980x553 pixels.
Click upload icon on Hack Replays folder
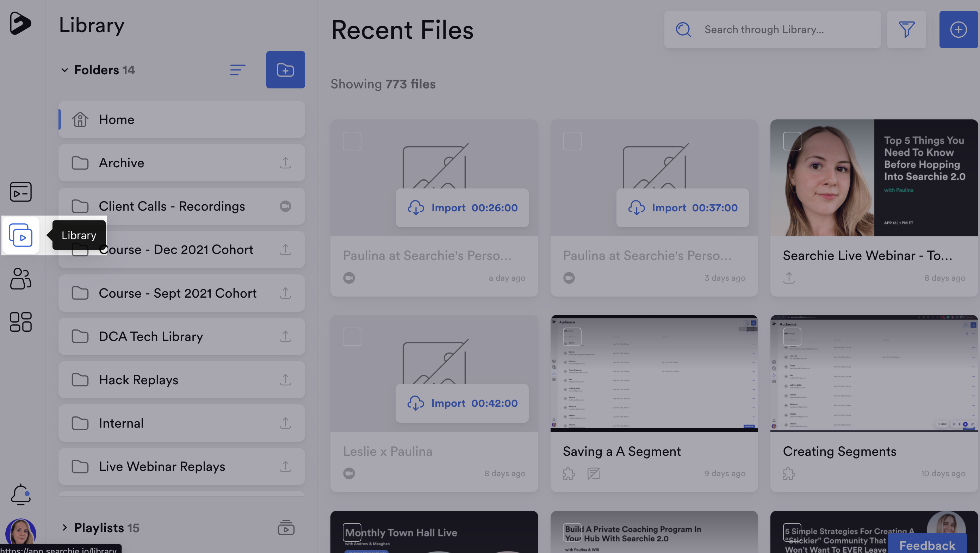click(285, 380)
